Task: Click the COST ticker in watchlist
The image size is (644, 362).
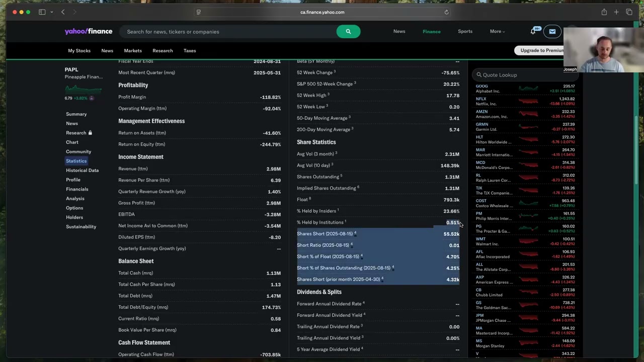Action: click(x=481, y=201)
